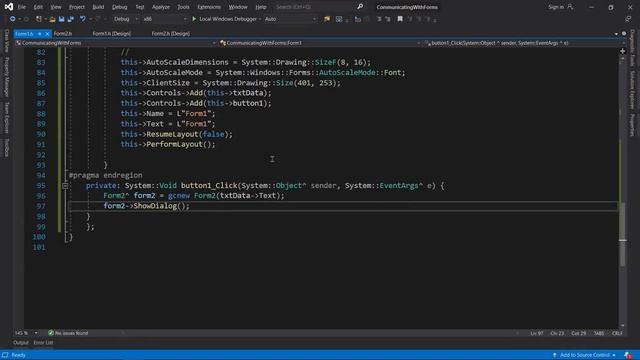This screenshot has width=640, height=360.
Task: Click the TABS indicator in editor footer
Action: pos(599,333)
